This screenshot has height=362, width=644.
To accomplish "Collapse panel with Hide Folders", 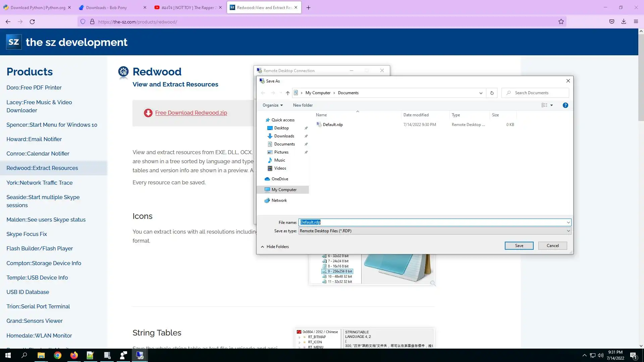I will point(275,247).
